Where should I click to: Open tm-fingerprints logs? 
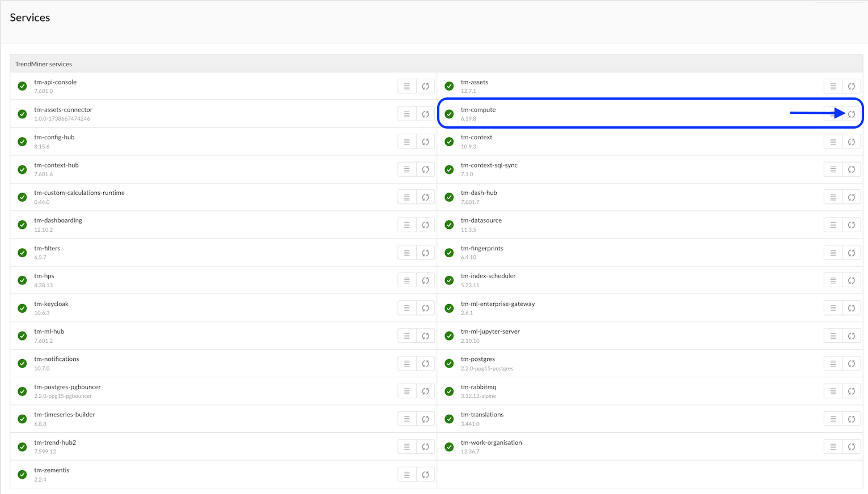(x=833, y=253)
